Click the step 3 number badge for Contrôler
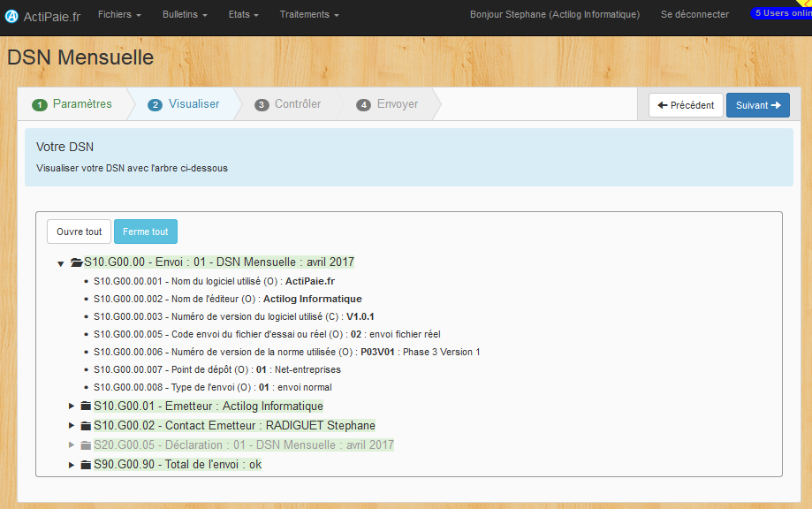The height and width of the screenshot is (509, 812). click(x=262, y=105)
